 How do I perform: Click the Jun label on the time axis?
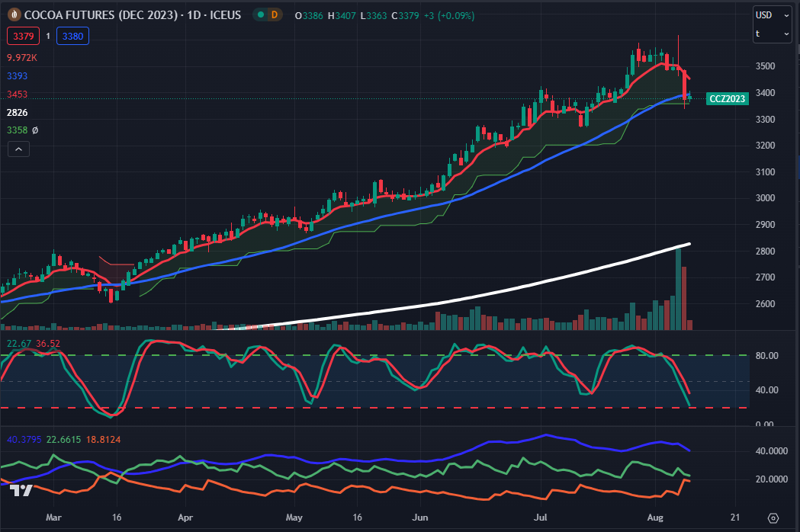click(420, 518)
